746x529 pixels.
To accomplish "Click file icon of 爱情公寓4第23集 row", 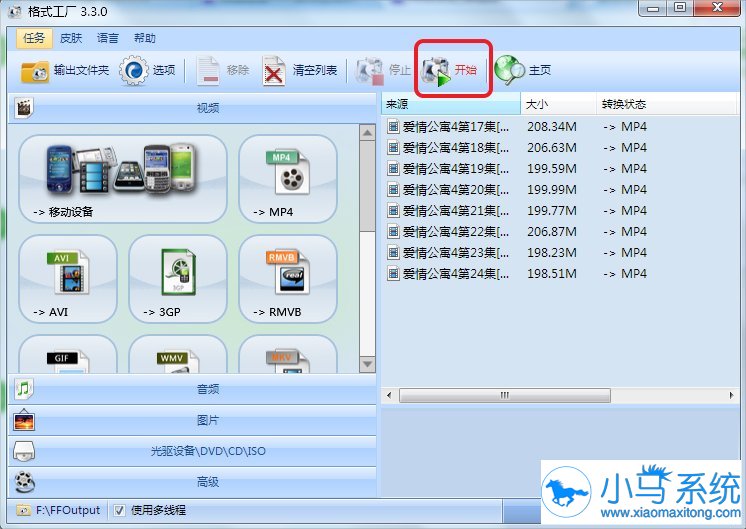I will click(393, 252).
